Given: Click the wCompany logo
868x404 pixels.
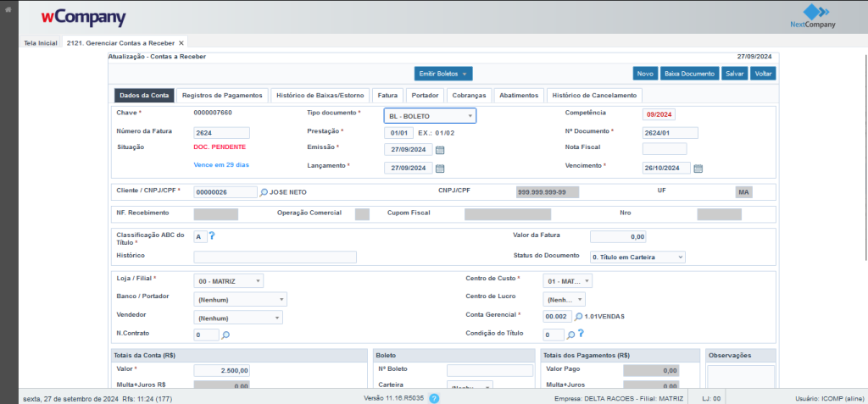Looking at the screenshot, I should 83,17.
